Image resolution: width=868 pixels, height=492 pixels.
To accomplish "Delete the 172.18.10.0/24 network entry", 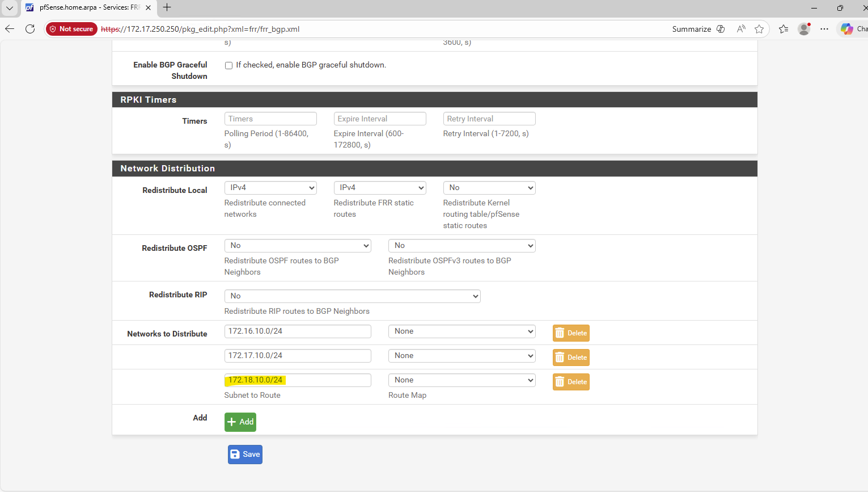I will coord(571,382).
